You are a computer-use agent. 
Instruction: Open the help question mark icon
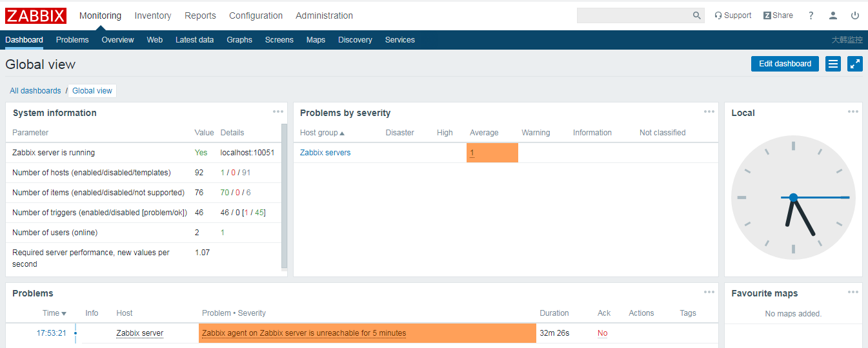811,15
